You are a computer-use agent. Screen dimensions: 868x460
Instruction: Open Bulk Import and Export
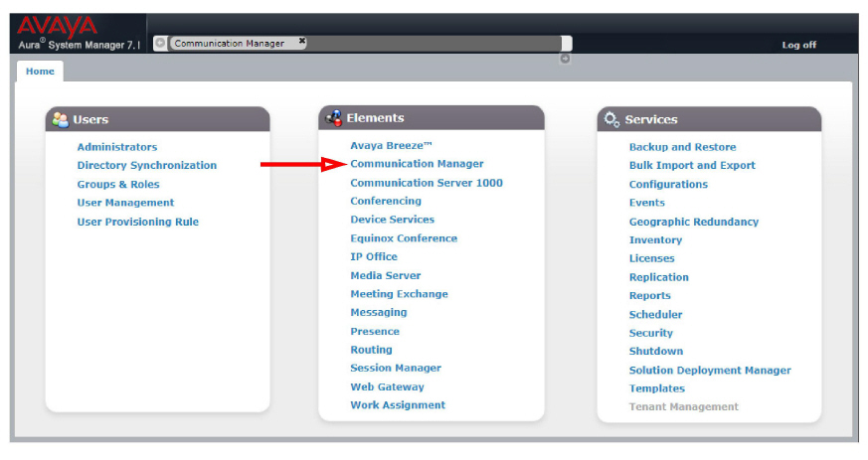(x=692, y=165)
